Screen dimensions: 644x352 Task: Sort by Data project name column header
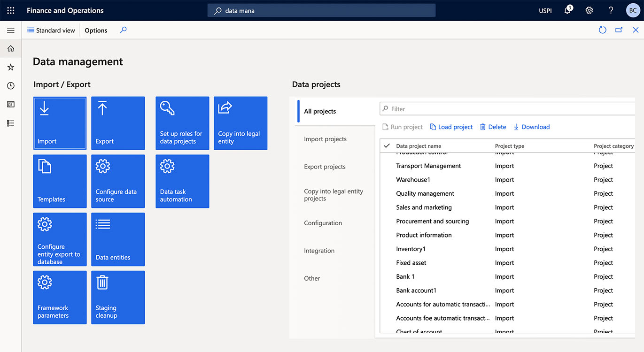(x=419, y=146)
